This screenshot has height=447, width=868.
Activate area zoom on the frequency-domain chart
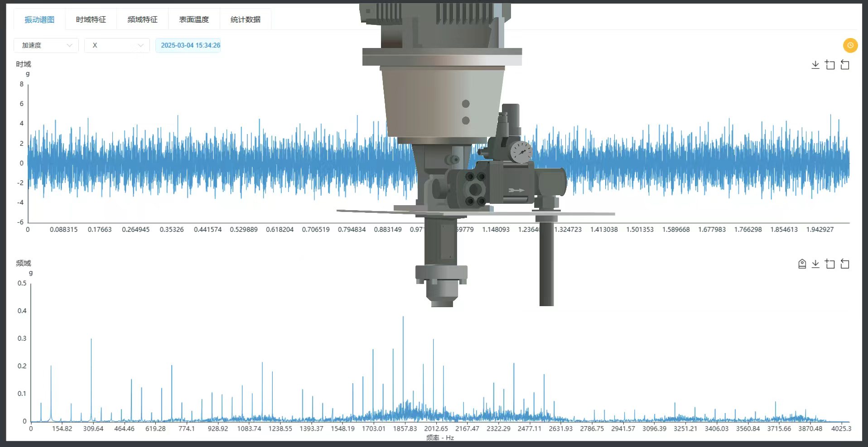(830, 264)
